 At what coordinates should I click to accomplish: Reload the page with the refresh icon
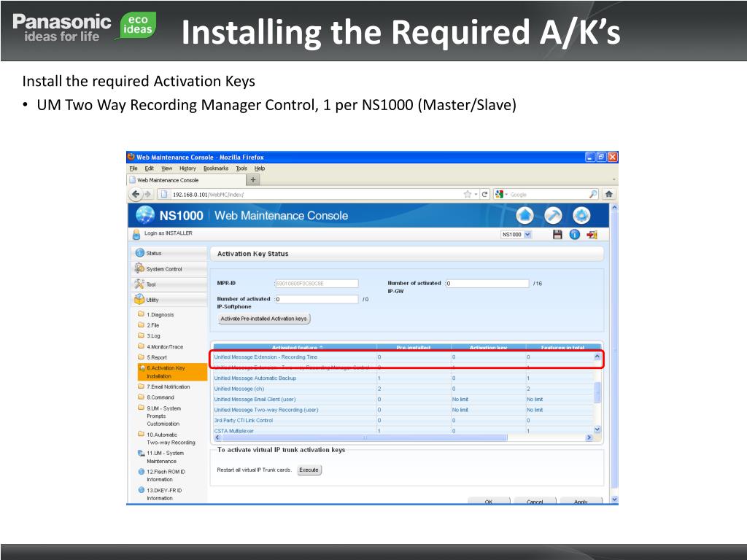point(484,194)
